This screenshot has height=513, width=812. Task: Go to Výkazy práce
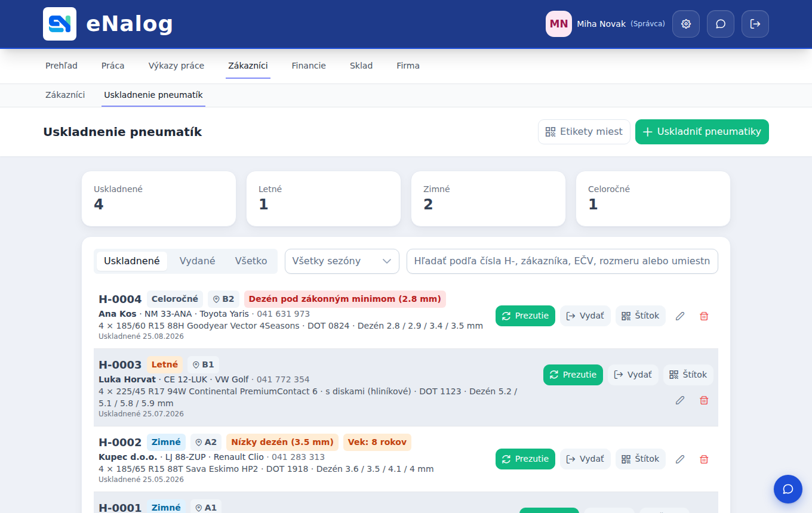pos(176,66)
